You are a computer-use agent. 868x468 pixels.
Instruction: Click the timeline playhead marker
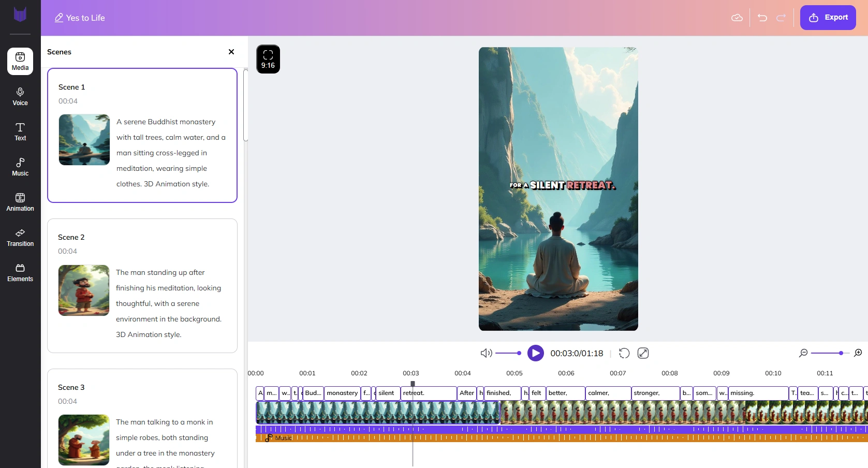[x=413, y=384]
